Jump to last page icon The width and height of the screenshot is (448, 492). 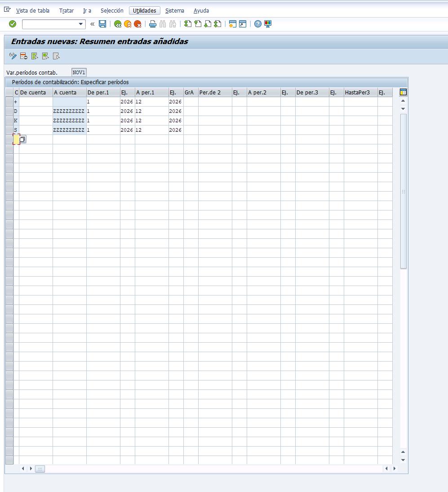(x=217, y=24)
